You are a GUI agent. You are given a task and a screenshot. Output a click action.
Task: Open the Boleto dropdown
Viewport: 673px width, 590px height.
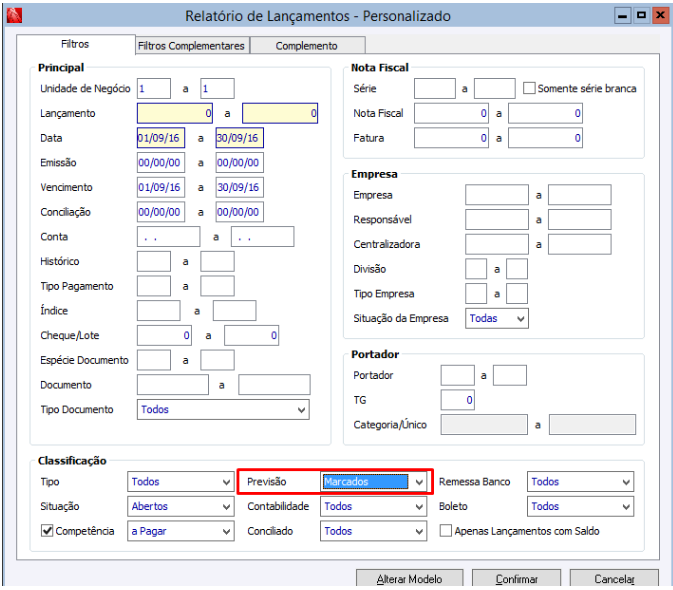click(x=580, y=506)
